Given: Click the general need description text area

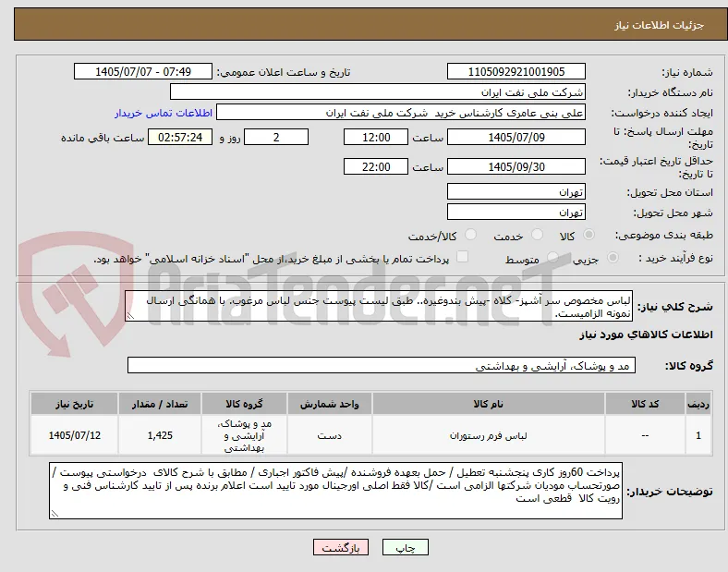Looking at the screenshot, I should pos(379,307).
